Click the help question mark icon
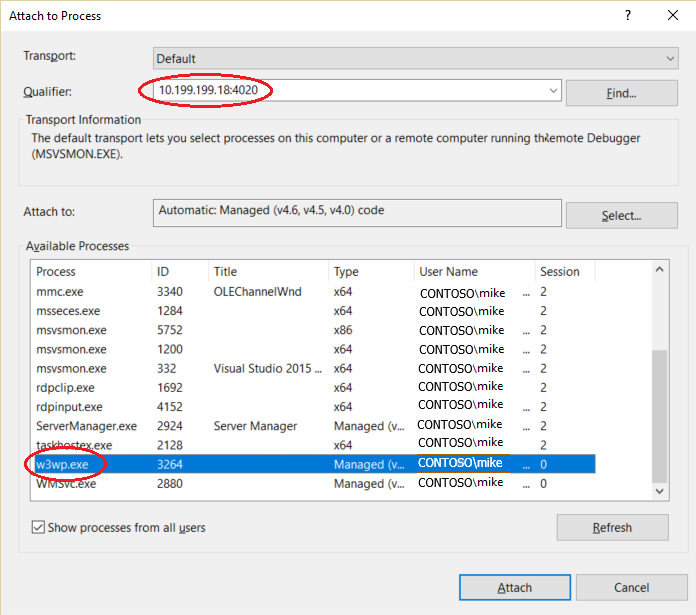Screen dimensions: 696x615 628,16
